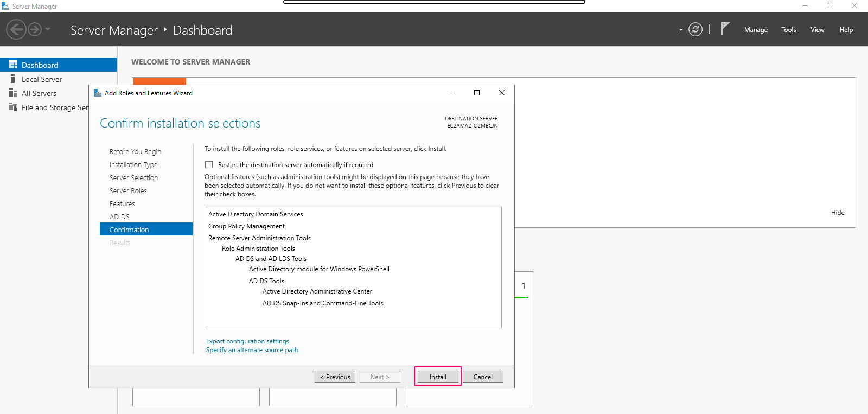Close the Add Roles and Features Wizard
Image resolution: width=868 pixels, height=414 pixels.
pyautogui.click(x=502, y=93)
